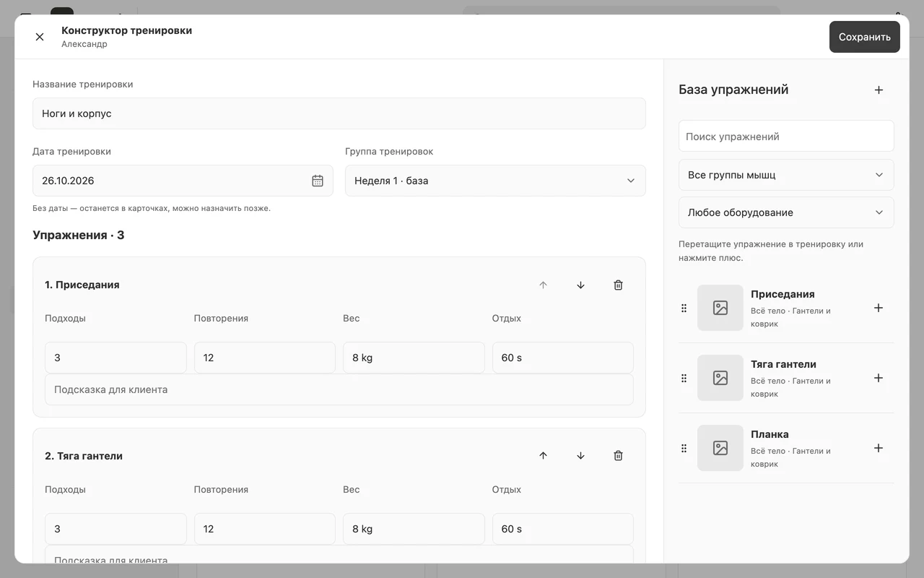924x578 pixels.
Task: Delete the Приседания exercise
Action: pyautogui.click(x=618, y=285)
